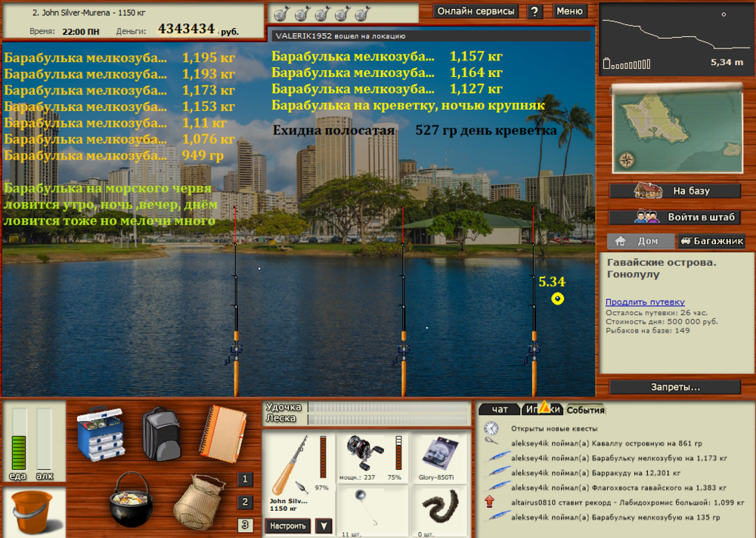
Task: Open the Запреты... button
Action: pos(675,387)
